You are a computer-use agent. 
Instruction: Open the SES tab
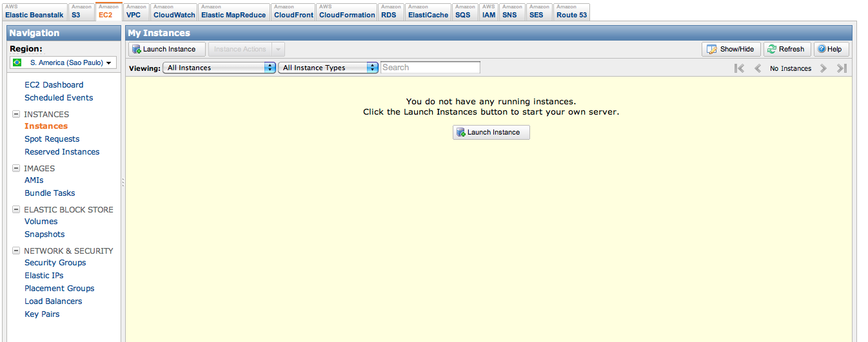pyautogui.click(x=539, y=12)
